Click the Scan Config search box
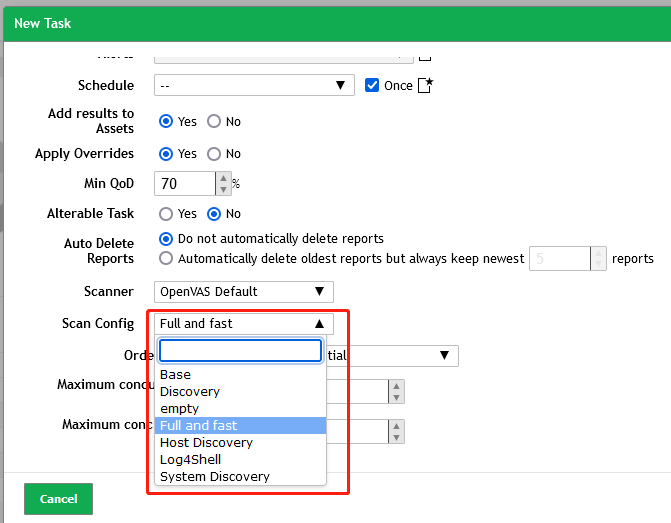The width and height of the screenshot is (671, 523). coord(240,351)
